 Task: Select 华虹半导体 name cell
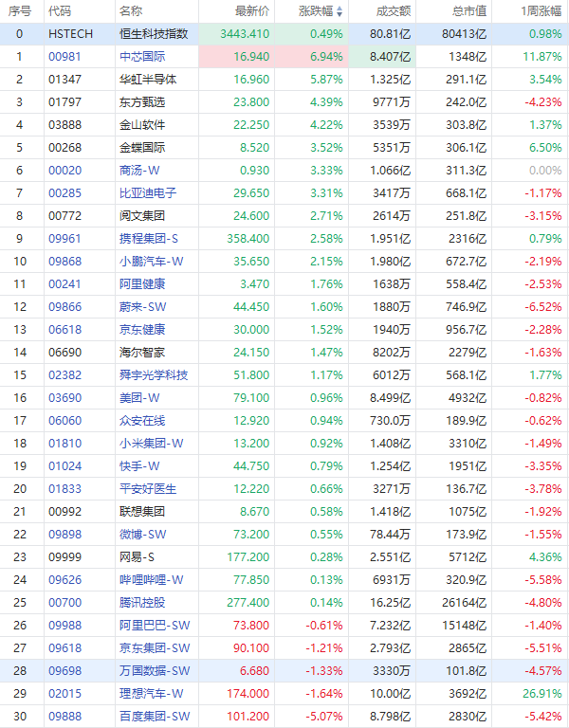148,80
